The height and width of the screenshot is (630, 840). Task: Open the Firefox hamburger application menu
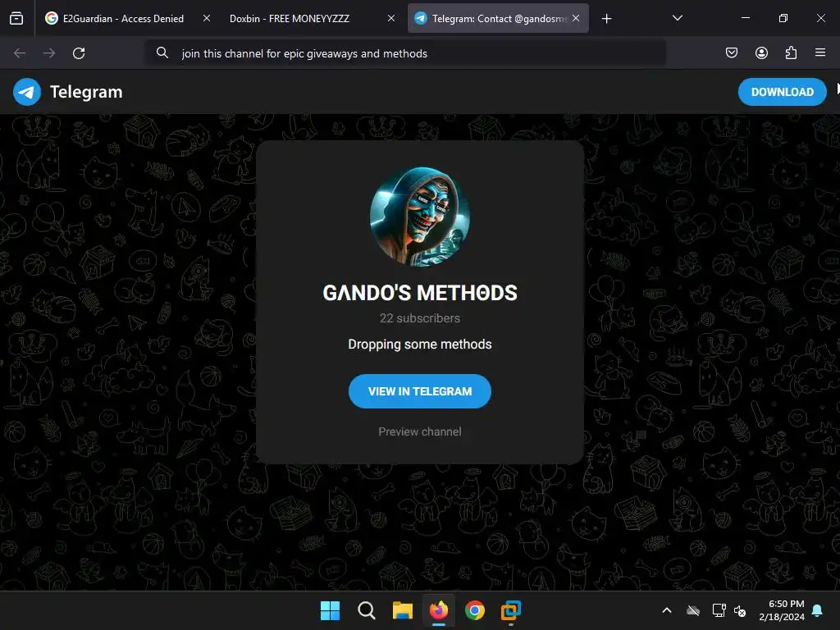click(x=820, y=52)
